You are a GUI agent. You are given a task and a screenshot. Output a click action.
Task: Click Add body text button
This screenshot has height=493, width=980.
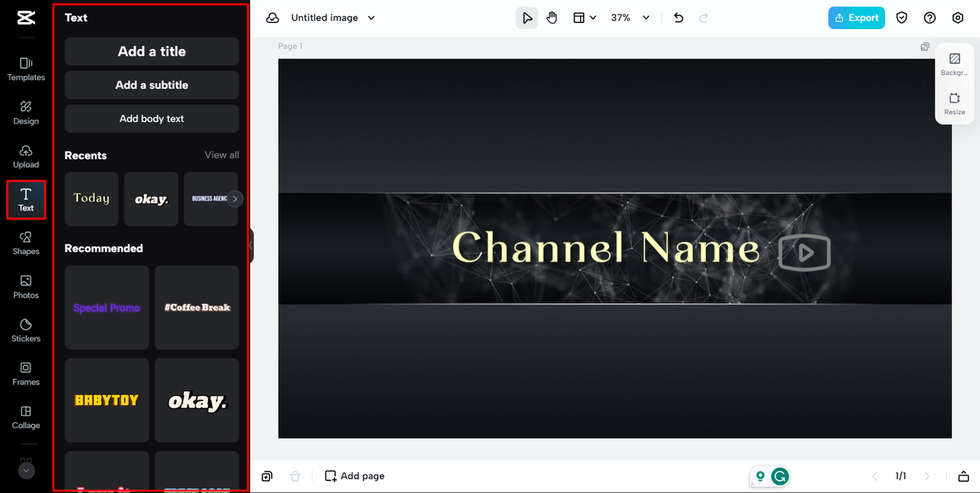(x=152, y=119)
